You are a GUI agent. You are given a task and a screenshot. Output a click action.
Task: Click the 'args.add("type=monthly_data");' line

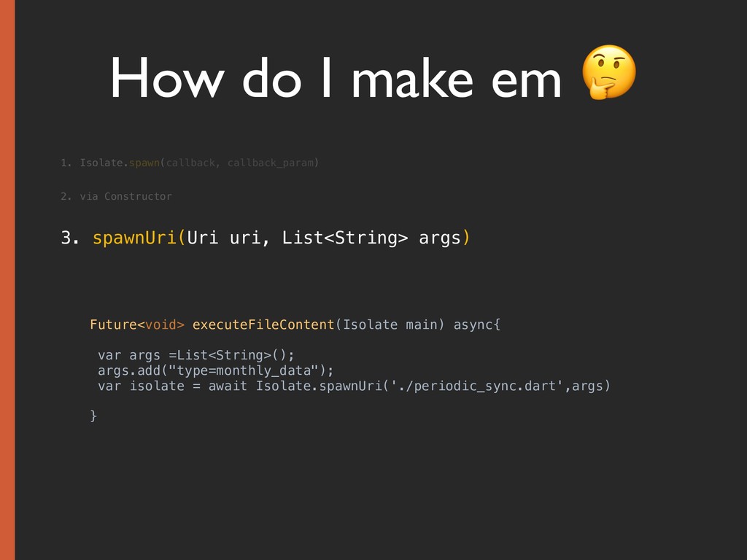coord(216,370)
